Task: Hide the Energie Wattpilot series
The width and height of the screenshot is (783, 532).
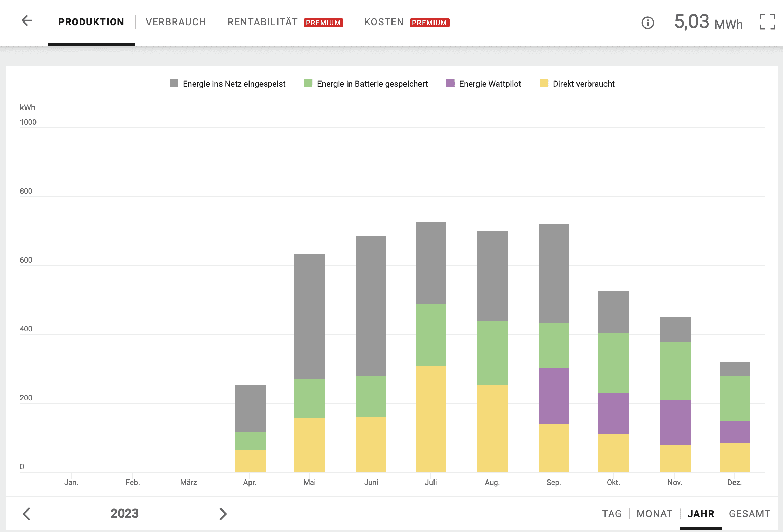Action: click(484, 84)
